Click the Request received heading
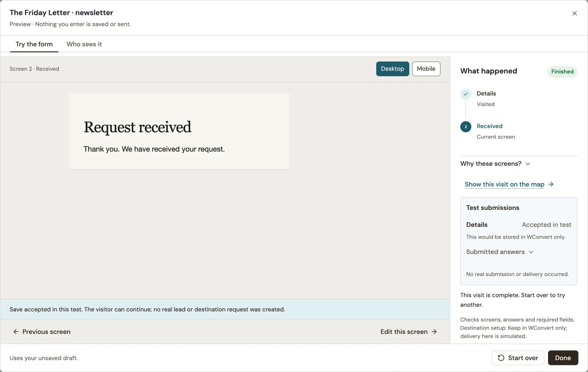The height and width of the screenshot is (372, 588). (138, 127)
